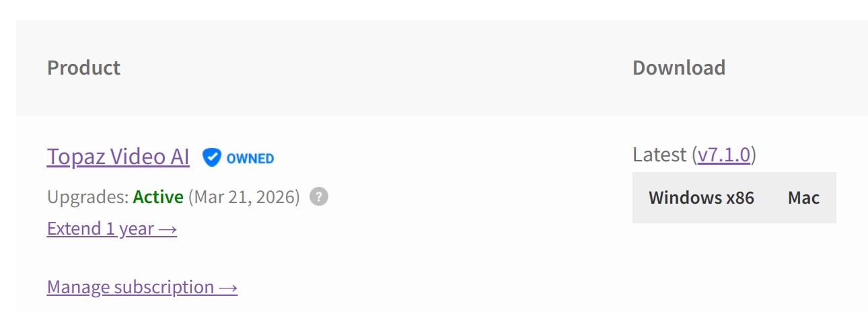The image size is (868, 312).
Task: Download the Mac installer
Action: click(803, 198)
